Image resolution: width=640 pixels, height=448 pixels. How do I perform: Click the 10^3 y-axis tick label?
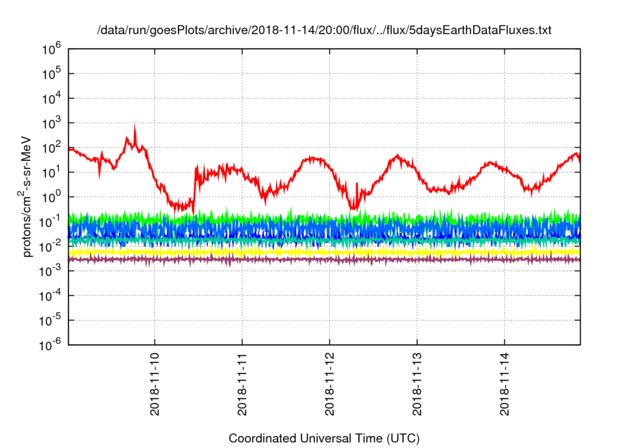pyautogui.click(x=51, y=123)
